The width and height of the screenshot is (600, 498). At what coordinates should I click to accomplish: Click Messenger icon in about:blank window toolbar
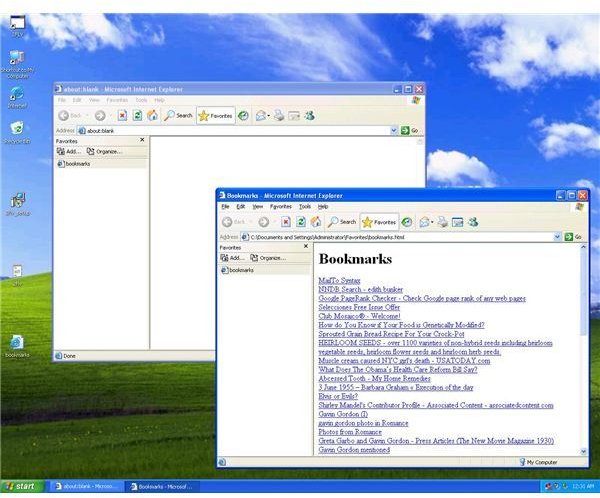(310, 116)
